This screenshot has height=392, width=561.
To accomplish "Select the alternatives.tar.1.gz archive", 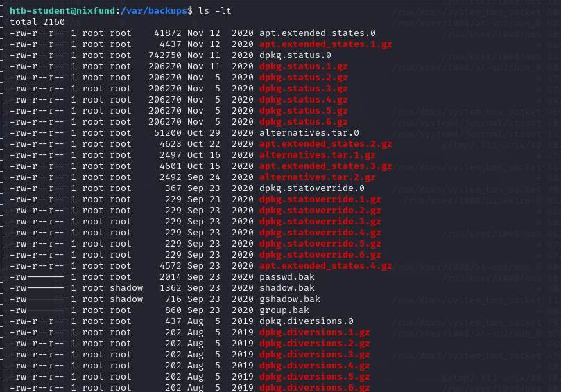I will [x=318, y=154].
